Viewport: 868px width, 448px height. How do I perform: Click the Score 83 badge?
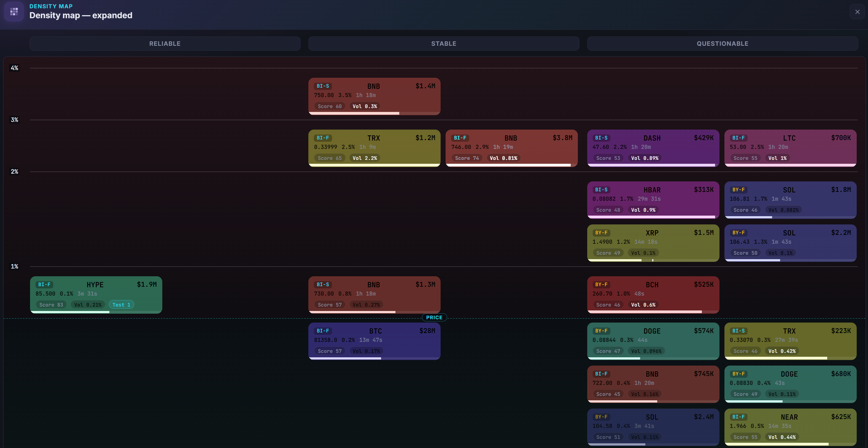tap(51, 305)
